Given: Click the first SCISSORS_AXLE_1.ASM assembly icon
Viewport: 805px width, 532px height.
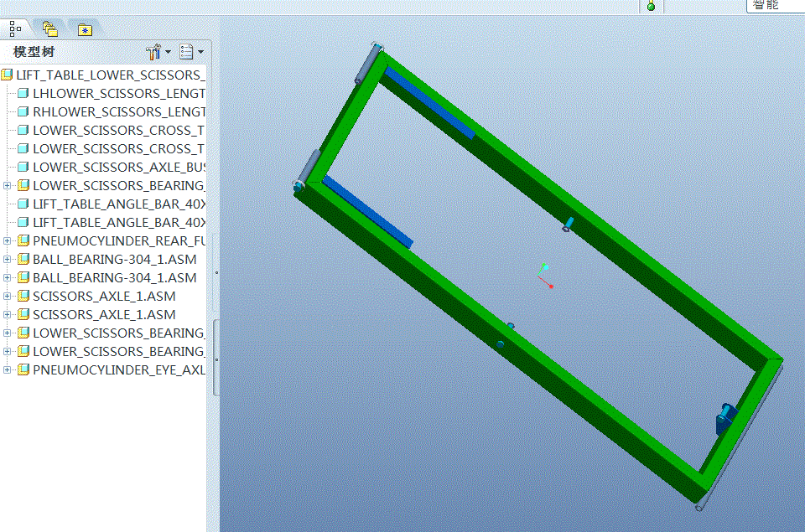Looking at the screenshot, I should click(23, 296).
